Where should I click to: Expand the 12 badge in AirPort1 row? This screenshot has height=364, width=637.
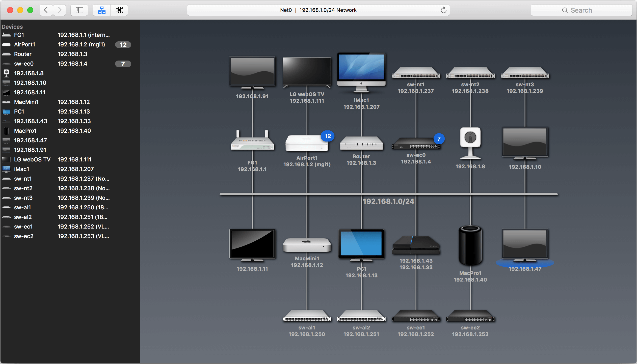click(x=123, y=45)
